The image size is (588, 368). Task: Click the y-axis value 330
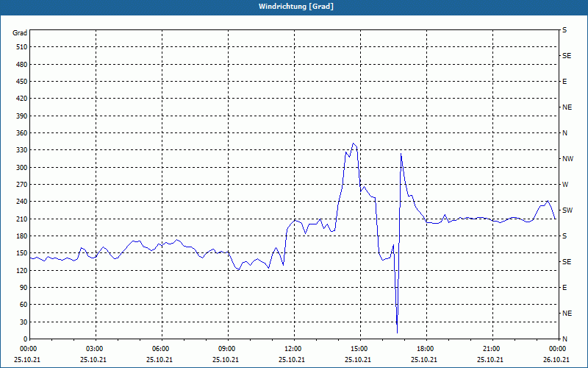pos(22,150)
